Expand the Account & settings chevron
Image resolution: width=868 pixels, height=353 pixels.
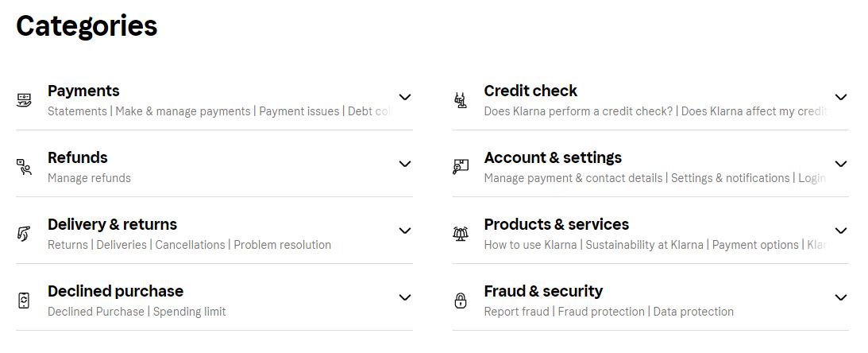pyautogui.click(x=841, y=164)
